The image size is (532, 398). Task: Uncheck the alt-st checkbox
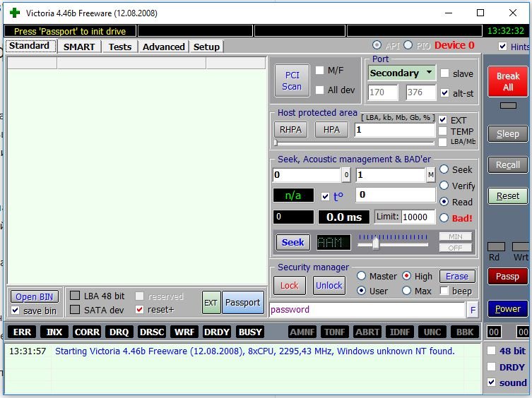pos(444,92)
